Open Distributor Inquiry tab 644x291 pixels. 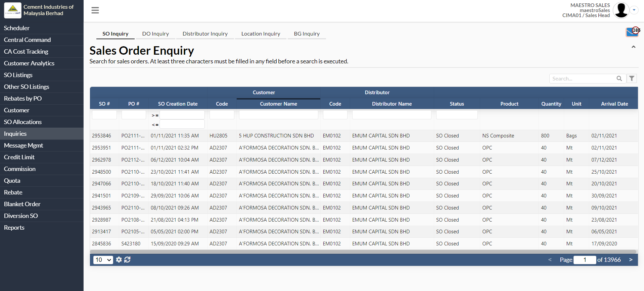tap(205, 34)
